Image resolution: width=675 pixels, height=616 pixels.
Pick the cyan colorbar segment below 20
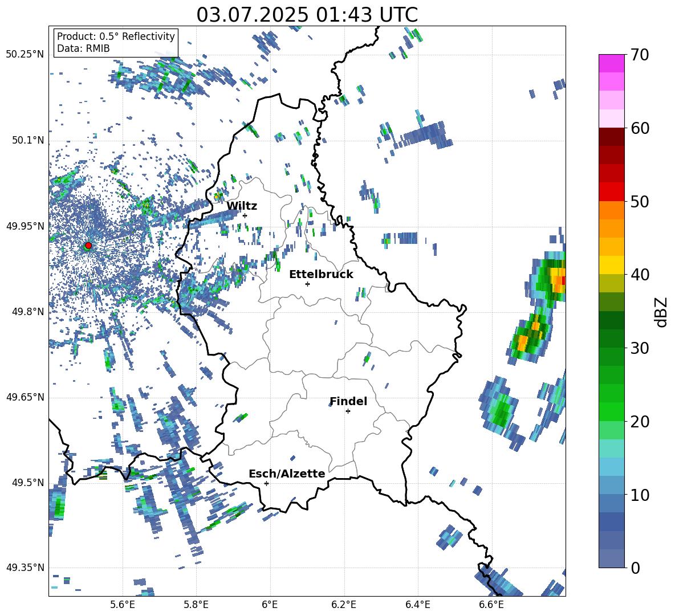tap(612, 448)
